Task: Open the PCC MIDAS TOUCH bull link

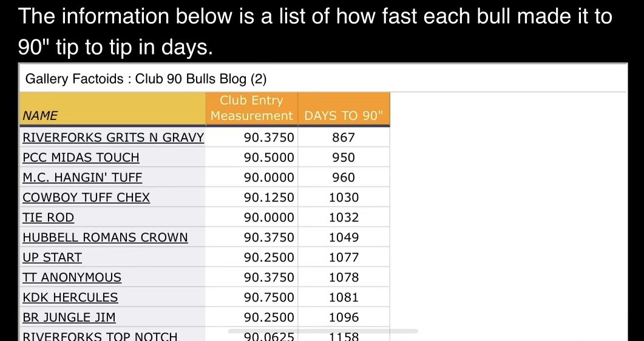Action: click(x=81, y=157)
